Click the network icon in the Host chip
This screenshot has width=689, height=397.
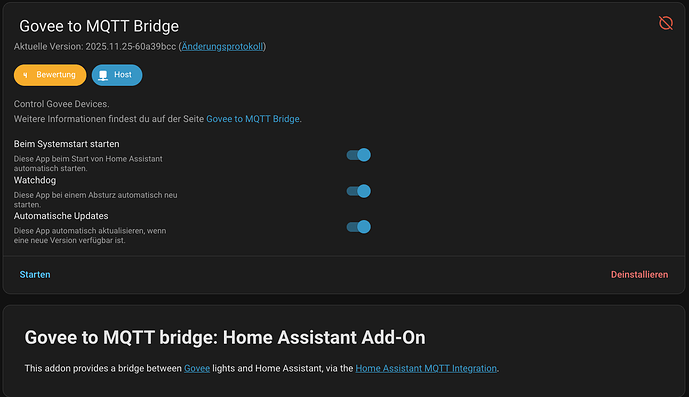(103, 75)
